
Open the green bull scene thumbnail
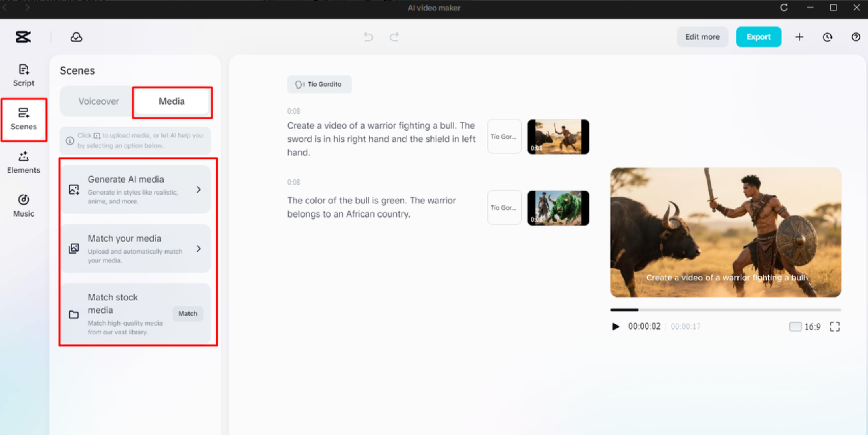(558, 207)
